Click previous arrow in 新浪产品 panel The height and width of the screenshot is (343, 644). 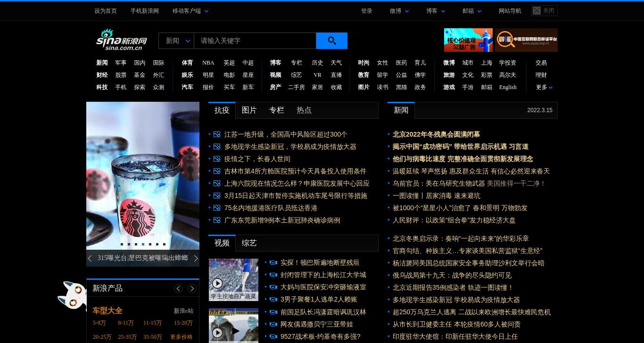[x=178, y=288]
